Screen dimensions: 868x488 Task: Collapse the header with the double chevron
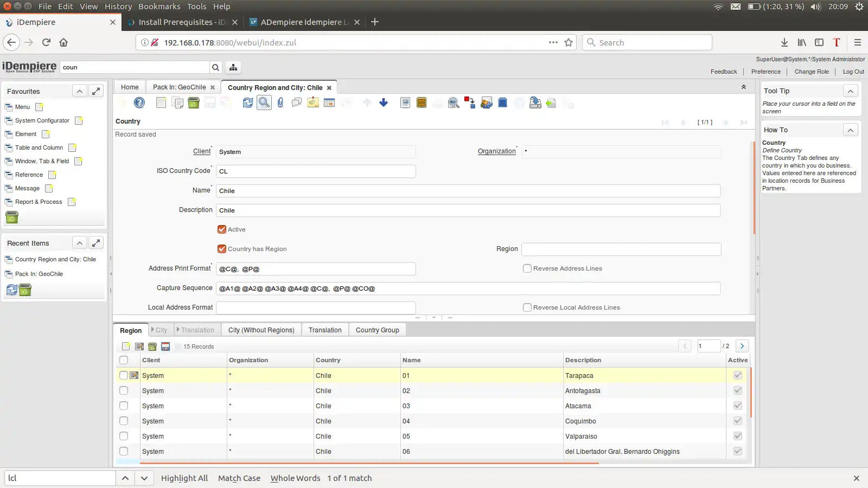tap(744, 87)
